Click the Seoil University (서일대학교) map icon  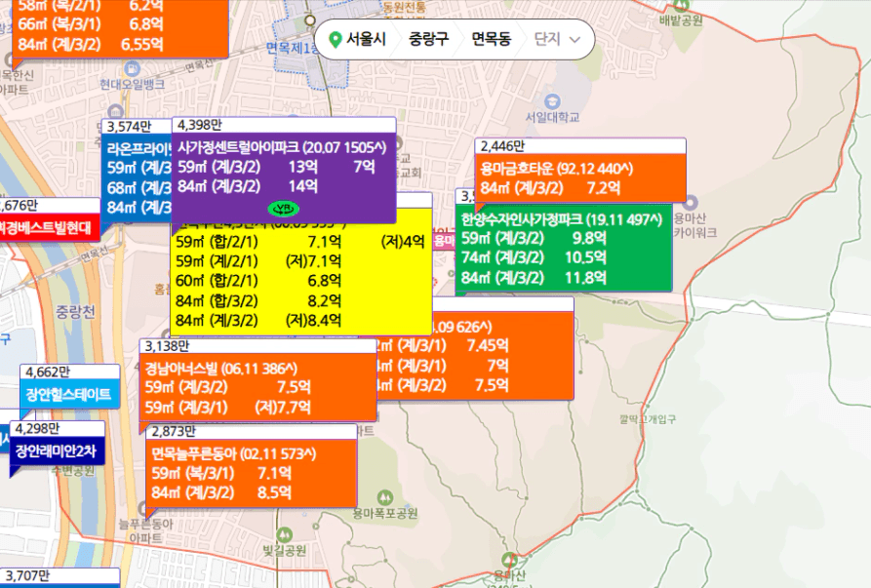click(x=551, y=100)
